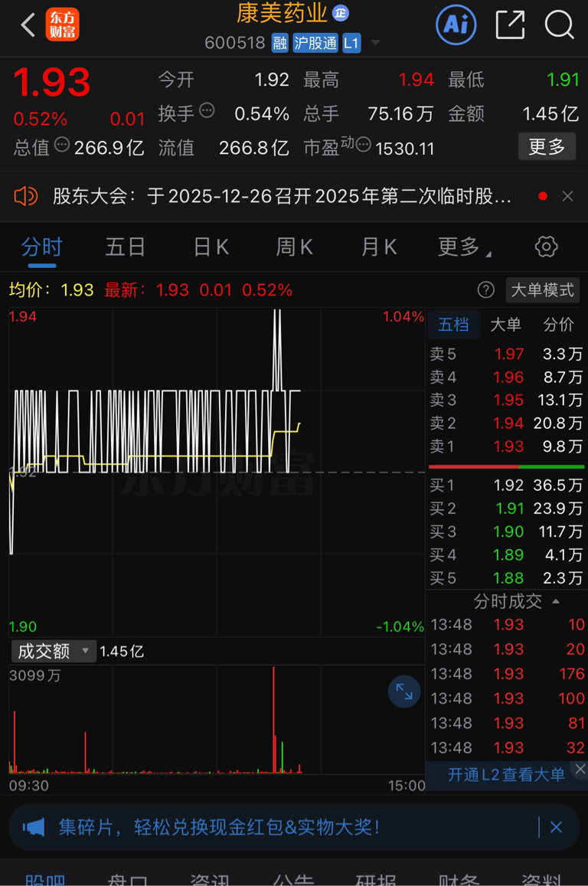Tap the share export icon

pos(510,25)
